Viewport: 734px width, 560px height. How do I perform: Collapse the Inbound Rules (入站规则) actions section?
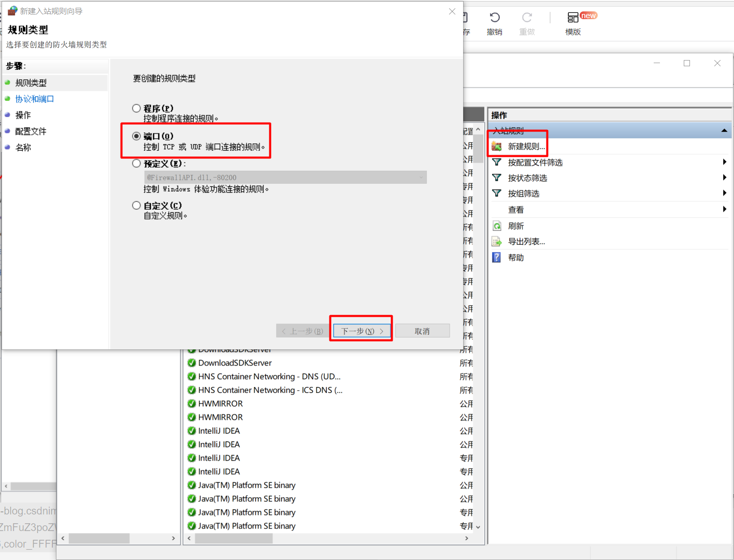tap(724, 130)
